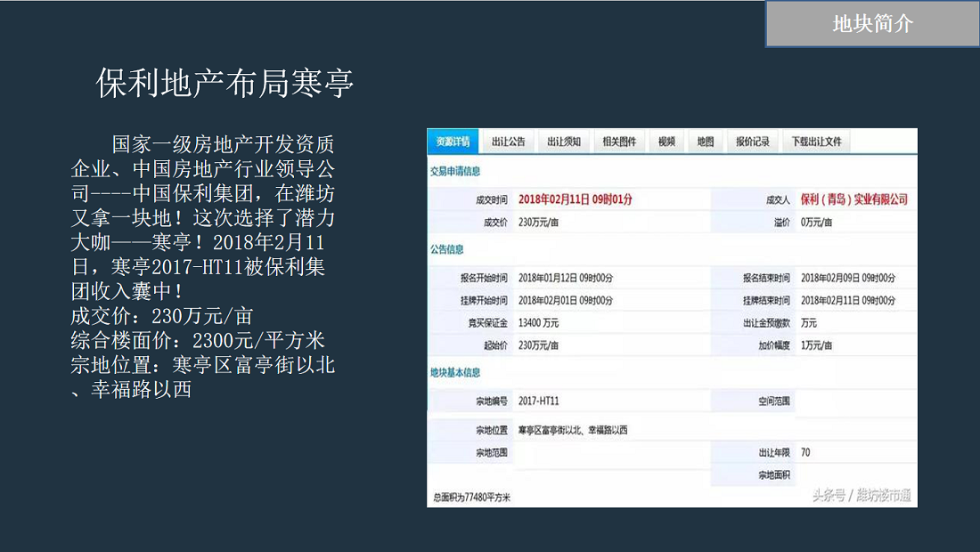
Task: Click the 地块基本信息 section header
Action: pyautogui.click(x=455, y=373)
